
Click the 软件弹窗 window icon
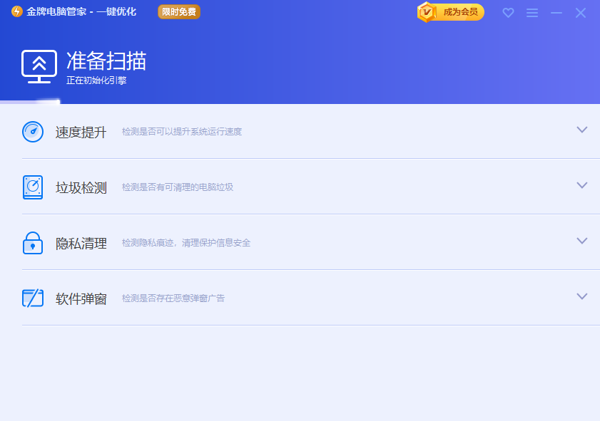click(33, 298)
